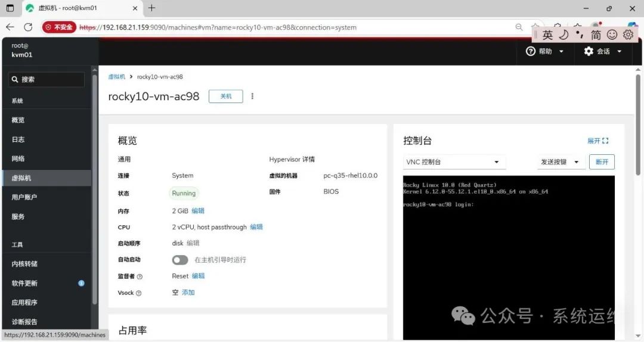This screenshot has width=644, height=342.
Task: Click the IME moon icon
Action: pyautogui.click(x=563, y=35)
